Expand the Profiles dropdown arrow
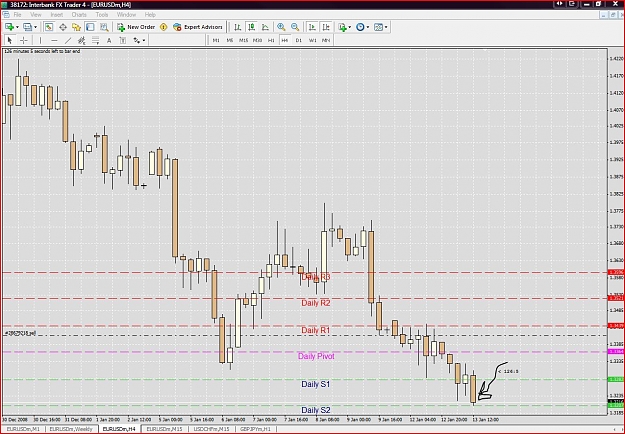 [35, 27]
